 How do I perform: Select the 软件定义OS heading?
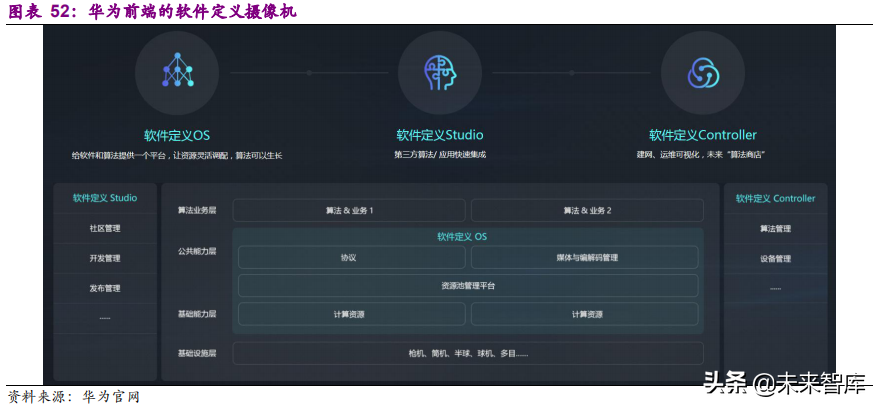pyautogui.click(x=177, y=136)
